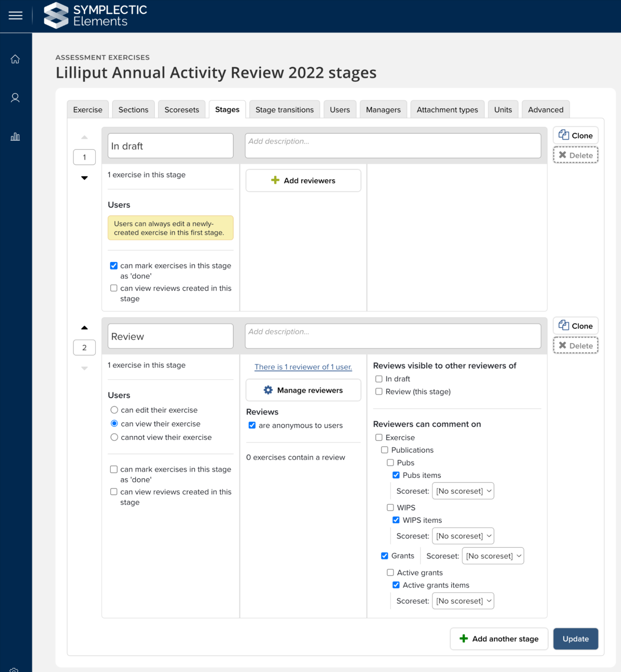Click the Review stage description field

point(393,336)
